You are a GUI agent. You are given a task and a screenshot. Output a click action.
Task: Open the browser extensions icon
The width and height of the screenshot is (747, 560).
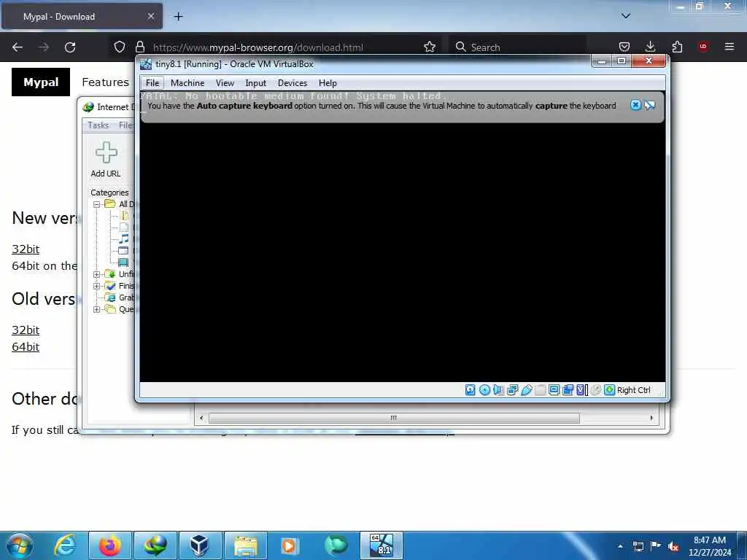point(677,47)
